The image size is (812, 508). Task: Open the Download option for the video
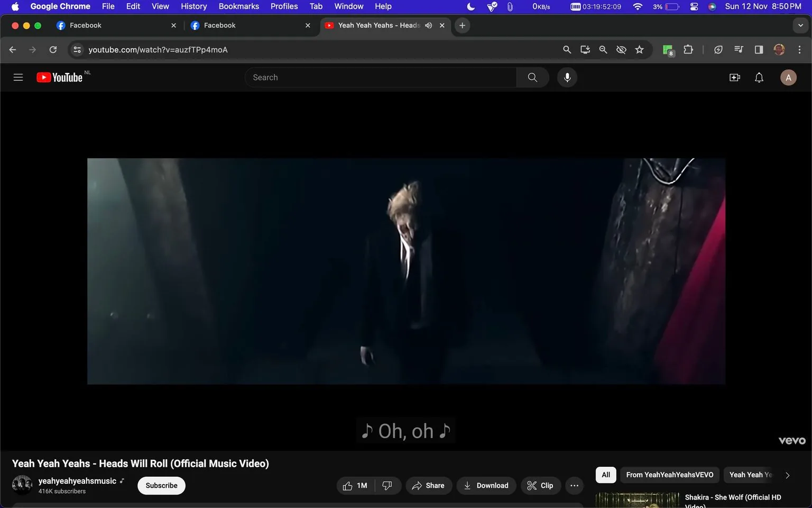point(486,485)
